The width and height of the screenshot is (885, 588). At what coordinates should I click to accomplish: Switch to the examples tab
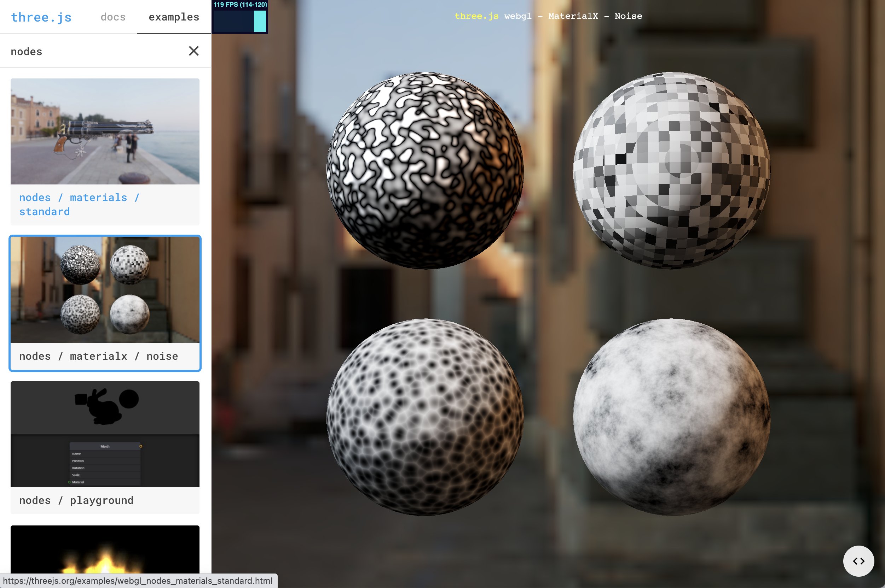tap(174, 17)
